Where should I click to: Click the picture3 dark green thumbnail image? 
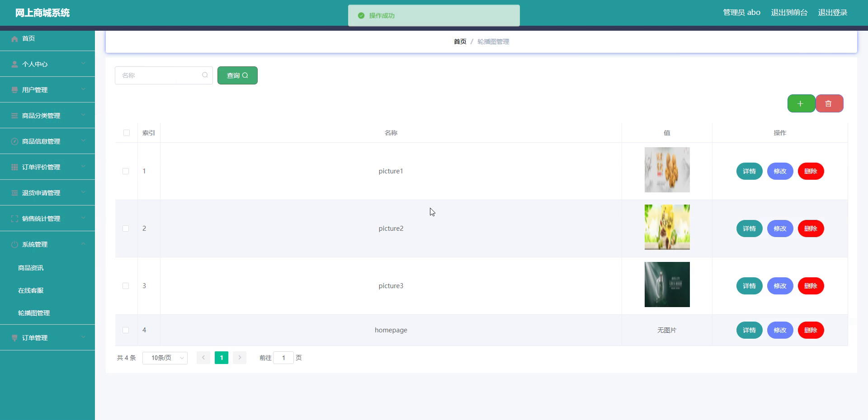point(667,285)
